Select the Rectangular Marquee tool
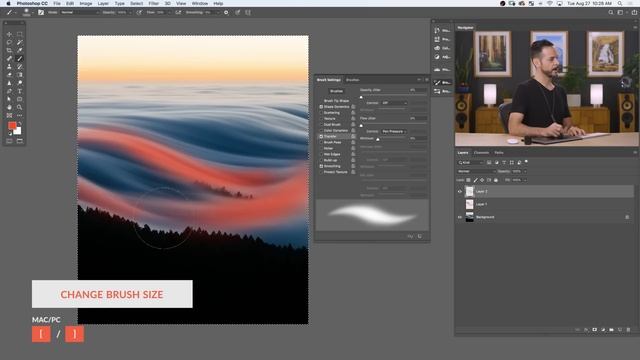 [x=20, y=34]
